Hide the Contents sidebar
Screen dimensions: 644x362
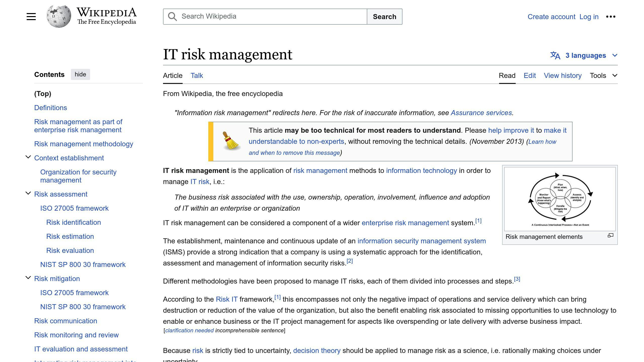coord(80,74)
